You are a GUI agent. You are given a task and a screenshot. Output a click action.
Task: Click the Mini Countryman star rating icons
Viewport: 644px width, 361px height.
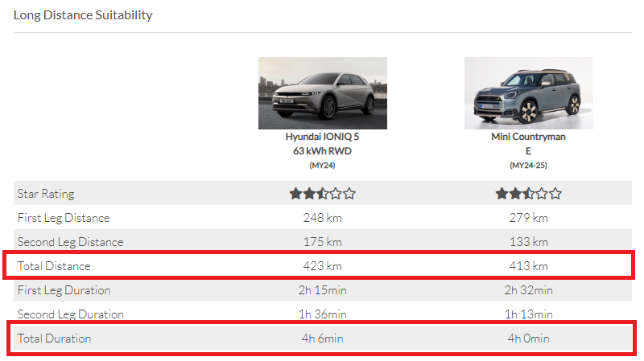pos(528,194)
